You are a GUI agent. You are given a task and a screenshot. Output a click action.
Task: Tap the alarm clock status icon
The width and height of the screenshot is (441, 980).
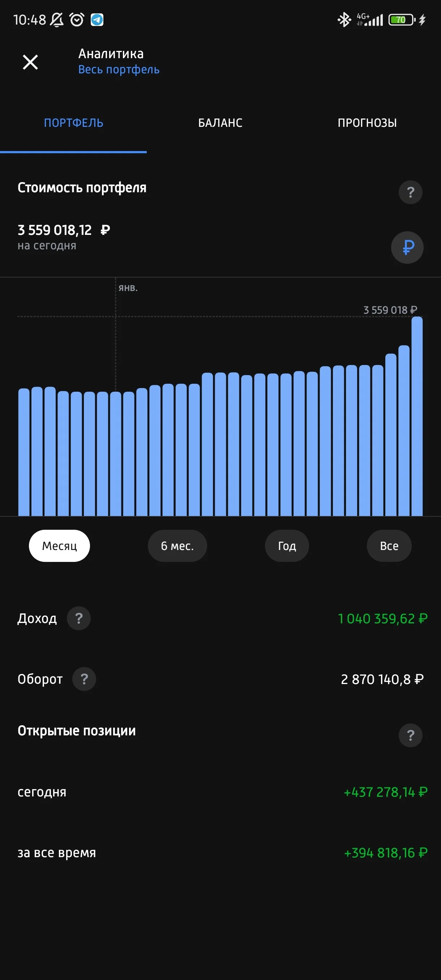(x=77, y=20)
